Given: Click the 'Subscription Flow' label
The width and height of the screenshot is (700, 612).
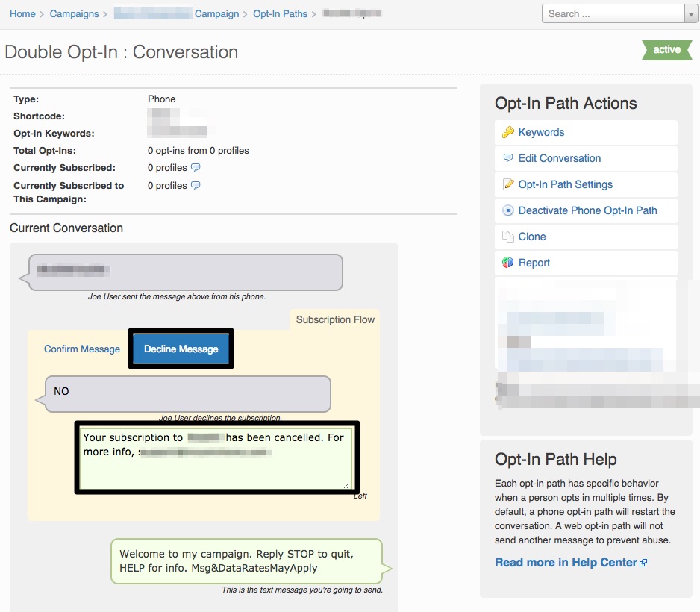Looking at the screenshot, I should [335, 319].
